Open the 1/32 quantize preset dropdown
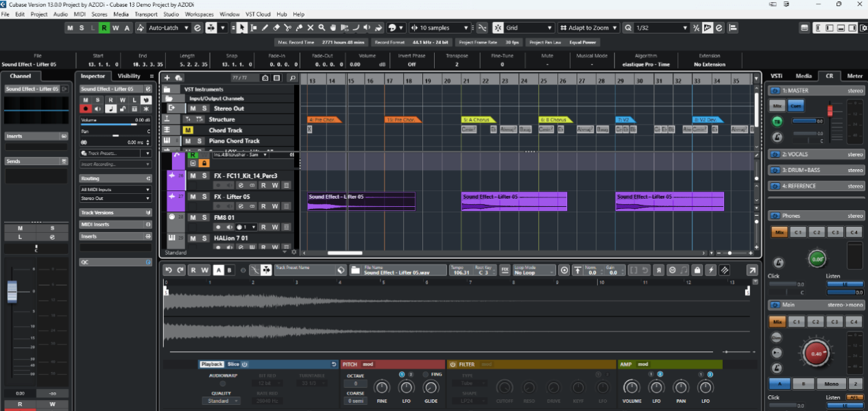 pyautogui.click(x=662, y=27)
